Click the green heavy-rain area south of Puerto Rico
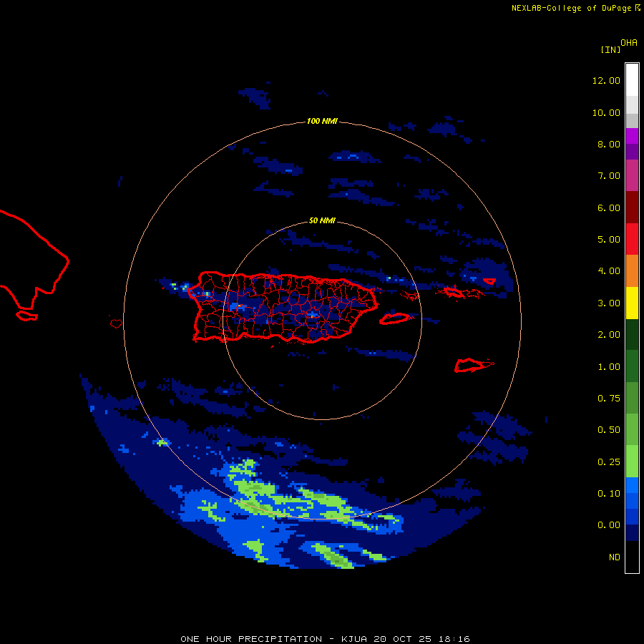Screen dimensions: 644x644 click(288, 499)
